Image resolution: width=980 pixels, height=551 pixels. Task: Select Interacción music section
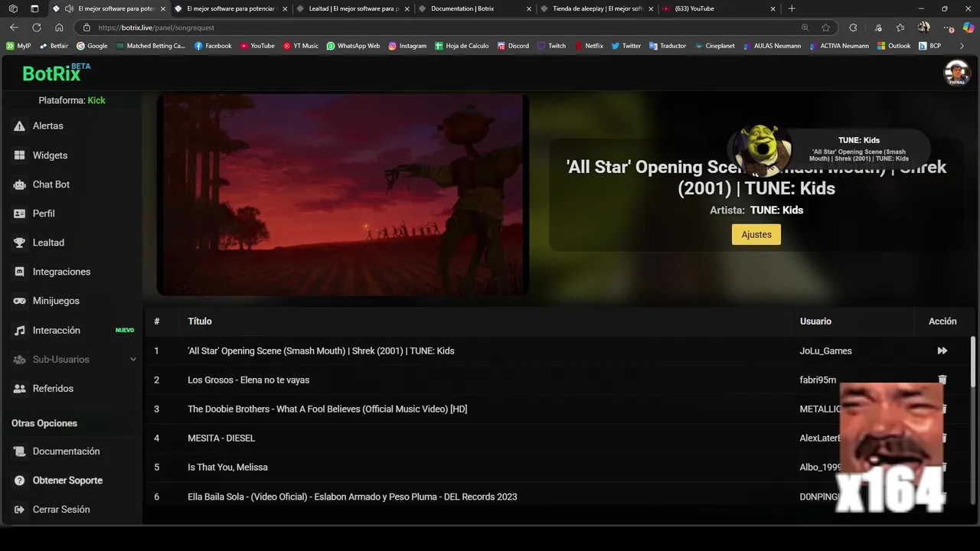[x=55, y=331]
